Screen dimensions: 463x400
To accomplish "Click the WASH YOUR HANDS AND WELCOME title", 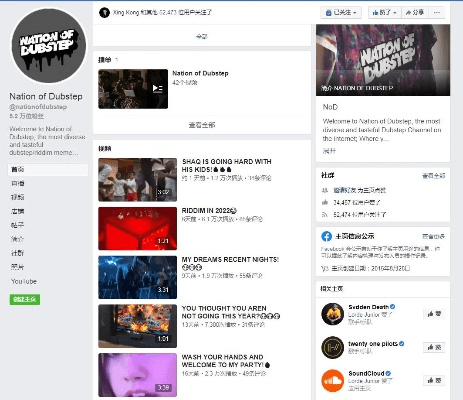I will click(226, 361).
